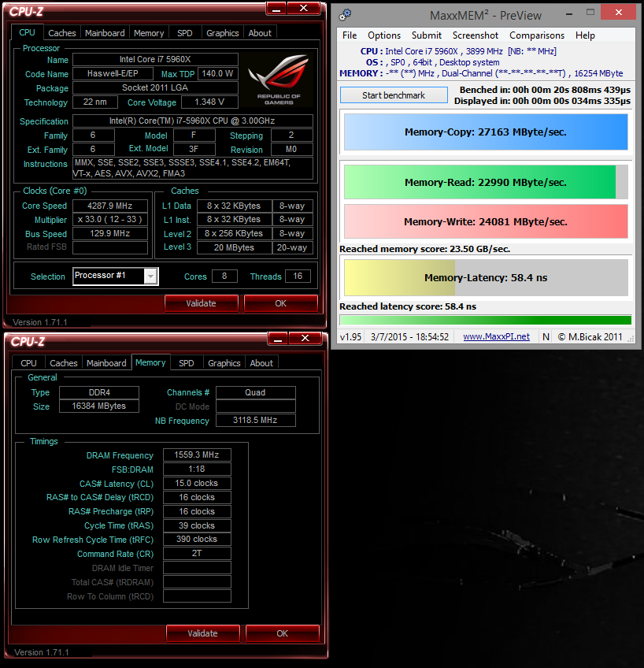Click the Threads 16 value
The width and height of the screenshot is (644, 668).
pyautogui.click(x=298, y=276)
